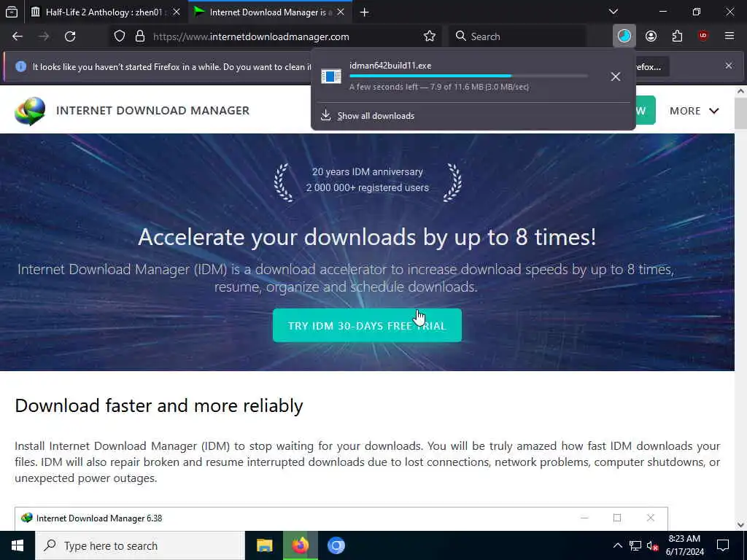
Task: Click the vertical page scrollbar thumb
Action: (x=741, y=113)
